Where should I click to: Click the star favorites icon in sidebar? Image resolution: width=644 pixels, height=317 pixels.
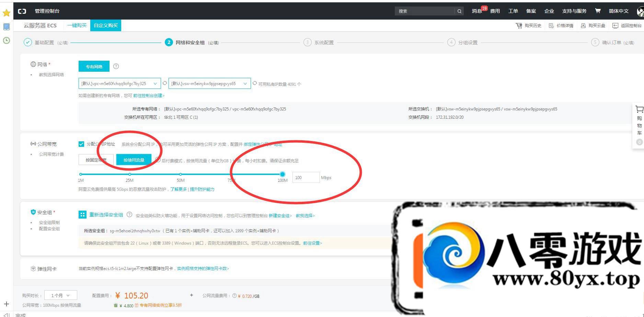tap(6, 13)
